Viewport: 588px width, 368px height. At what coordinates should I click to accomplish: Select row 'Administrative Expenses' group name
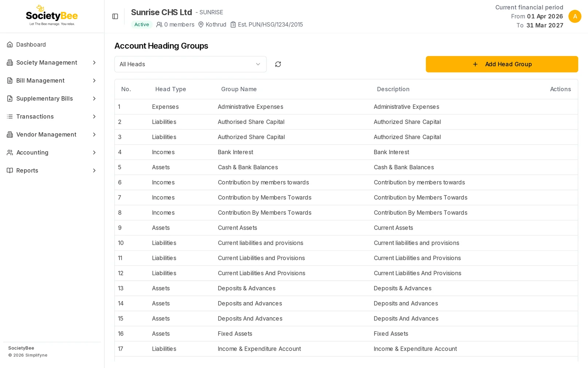point(251,107)
